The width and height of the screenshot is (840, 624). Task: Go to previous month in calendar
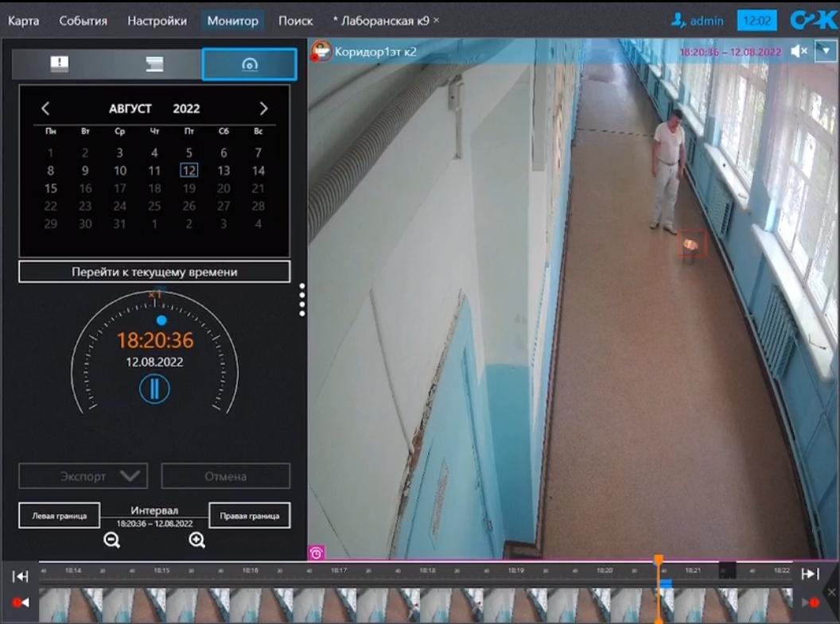[45, 109]
